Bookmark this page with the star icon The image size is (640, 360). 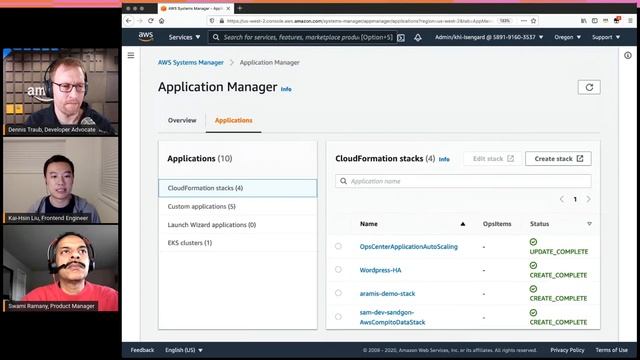click(x=533, y=20)
